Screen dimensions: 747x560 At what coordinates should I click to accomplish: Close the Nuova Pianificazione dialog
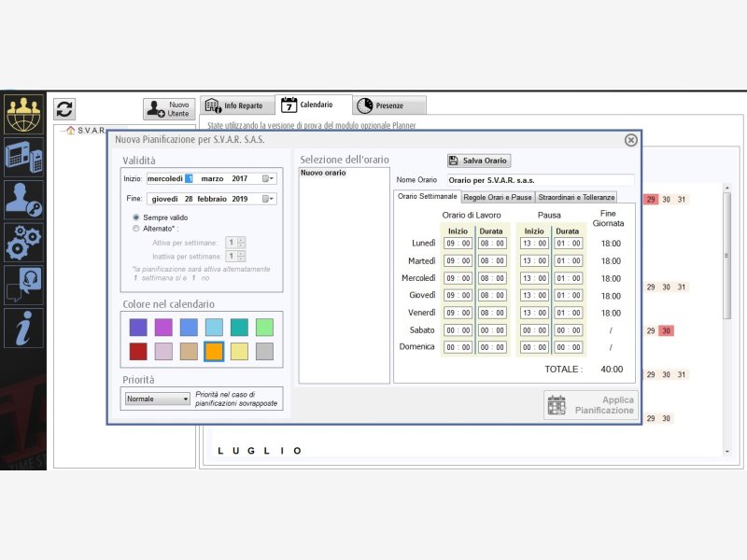tap(630, 140)
